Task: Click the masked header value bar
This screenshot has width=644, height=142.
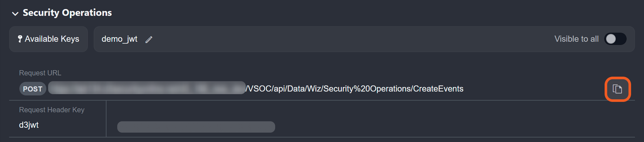Action: (196, 127)
